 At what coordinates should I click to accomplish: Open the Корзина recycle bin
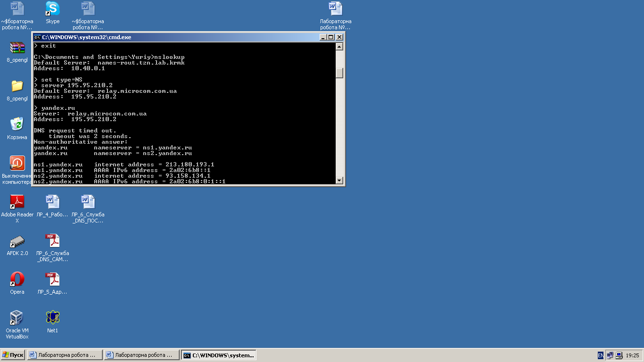[17, 129]
